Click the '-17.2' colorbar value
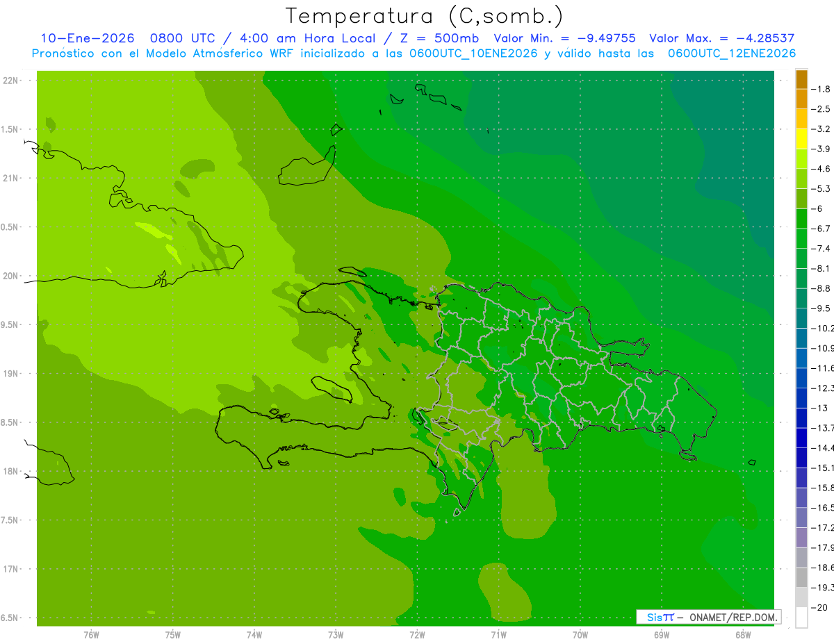This screenshot has height=644, width=834. tap(823, 527)
